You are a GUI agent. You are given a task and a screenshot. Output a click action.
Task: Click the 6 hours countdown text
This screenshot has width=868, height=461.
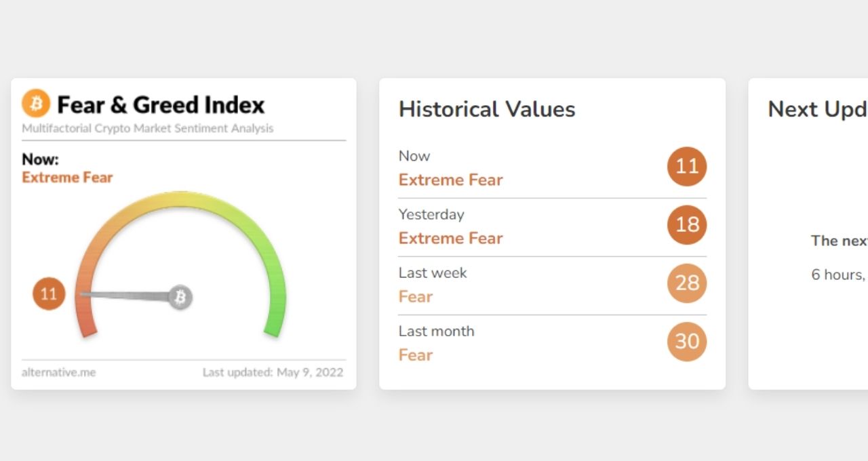coord(838,275)
